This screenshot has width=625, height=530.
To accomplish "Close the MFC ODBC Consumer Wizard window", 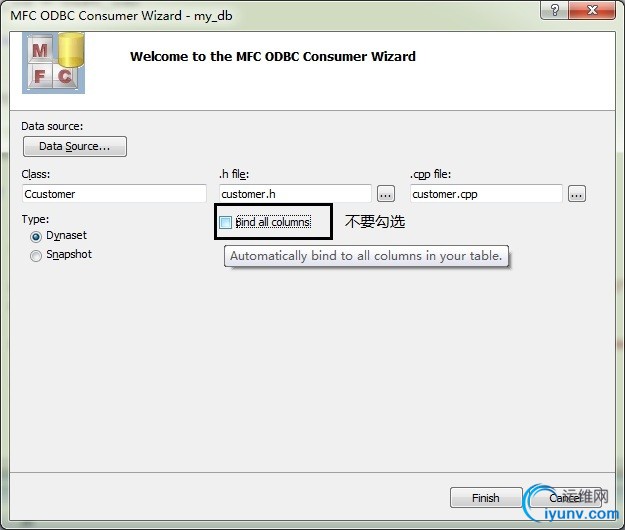I will 592,10.
